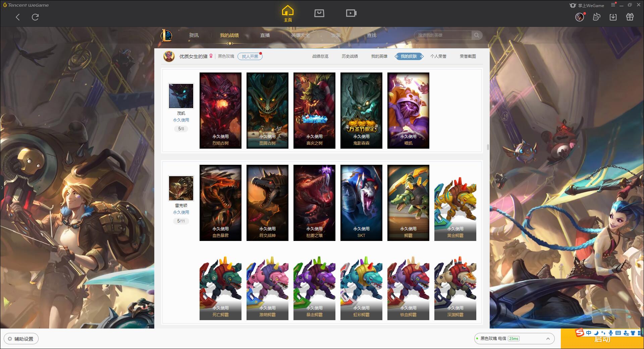Open the 喜庆之树 skin card

(314, 110)
